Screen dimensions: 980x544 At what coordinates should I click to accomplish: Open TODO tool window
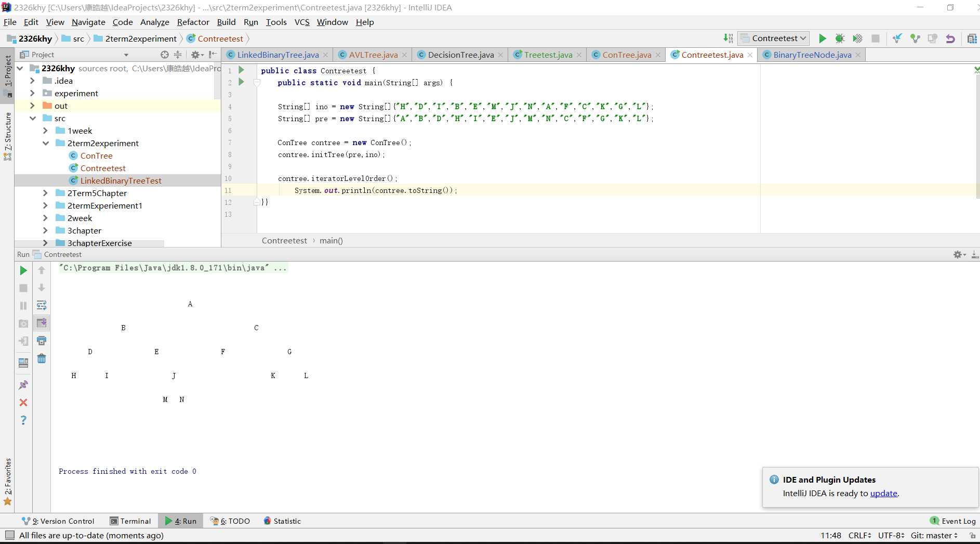[x=230, y=521]
